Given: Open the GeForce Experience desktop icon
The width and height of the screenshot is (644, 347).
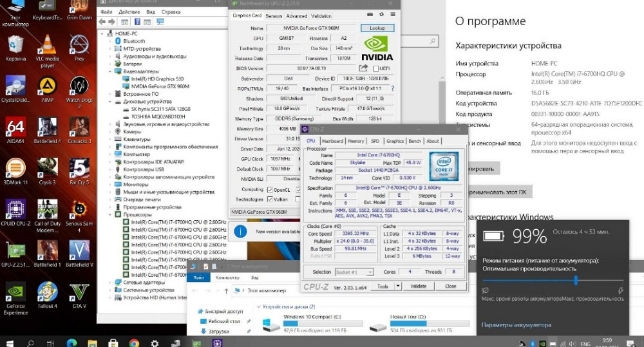Looking at the screenshot, I should 15,298.
